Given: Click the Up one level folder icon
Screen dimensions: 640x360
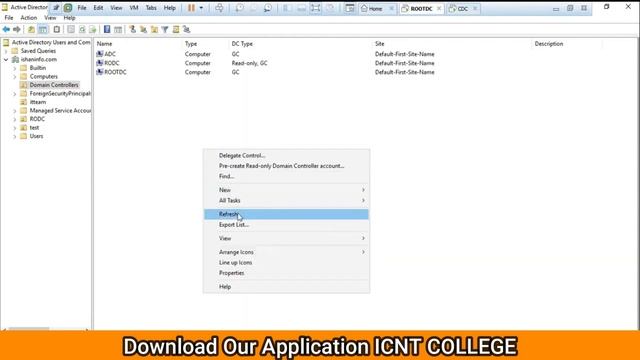Looking at the screenshot, I should 31,29.
